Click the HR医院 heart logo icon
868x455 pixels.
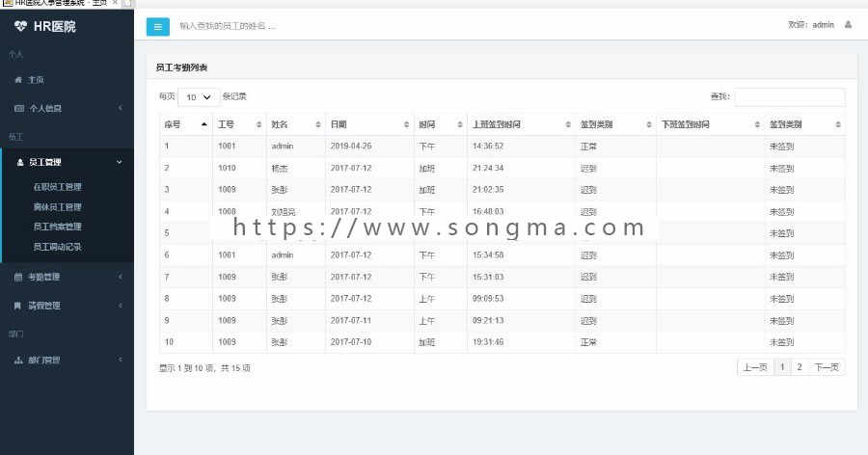20,26
